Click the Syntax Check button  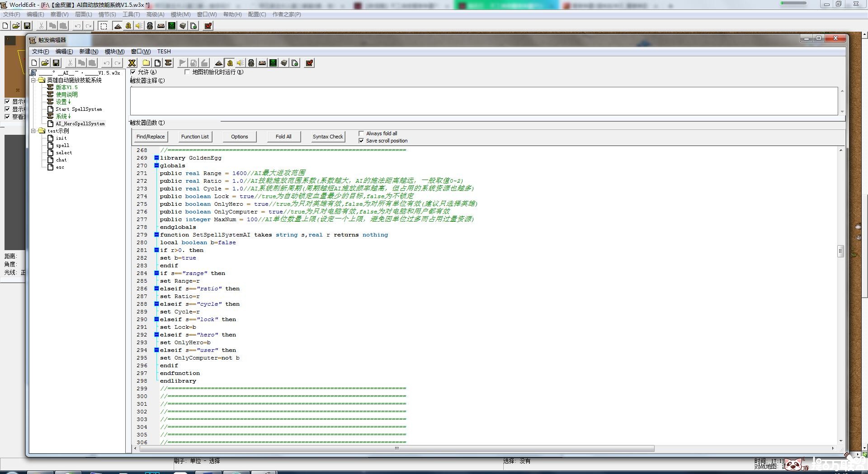click(x=328, y=137)
